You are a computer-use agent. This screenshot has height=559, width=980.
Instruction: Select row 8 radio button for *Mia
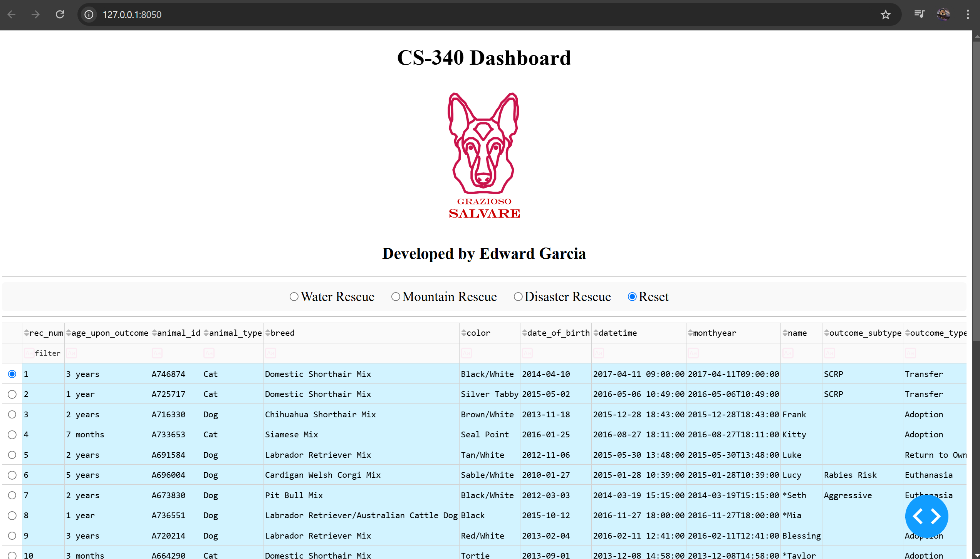click(12, 515)
